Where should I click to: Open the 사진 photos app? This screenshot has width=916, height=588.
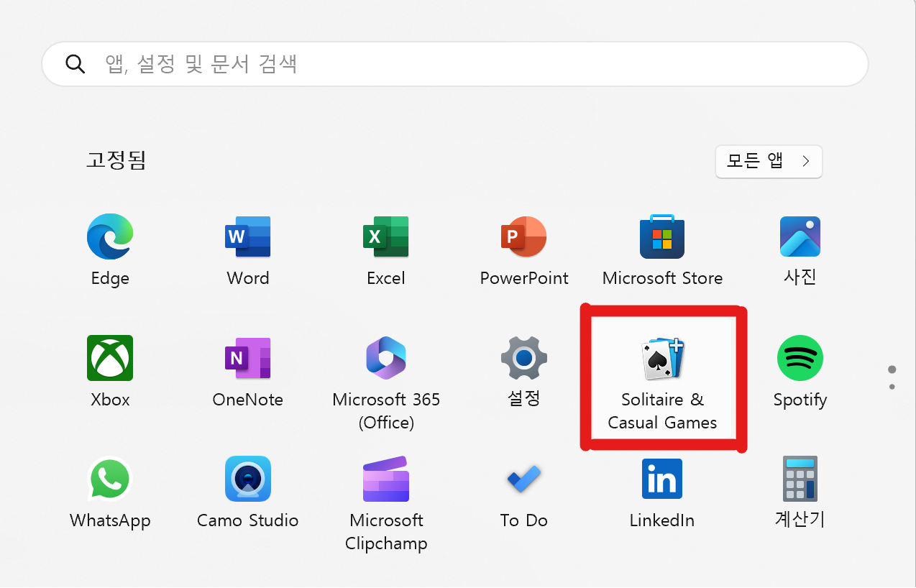(800, 251)
